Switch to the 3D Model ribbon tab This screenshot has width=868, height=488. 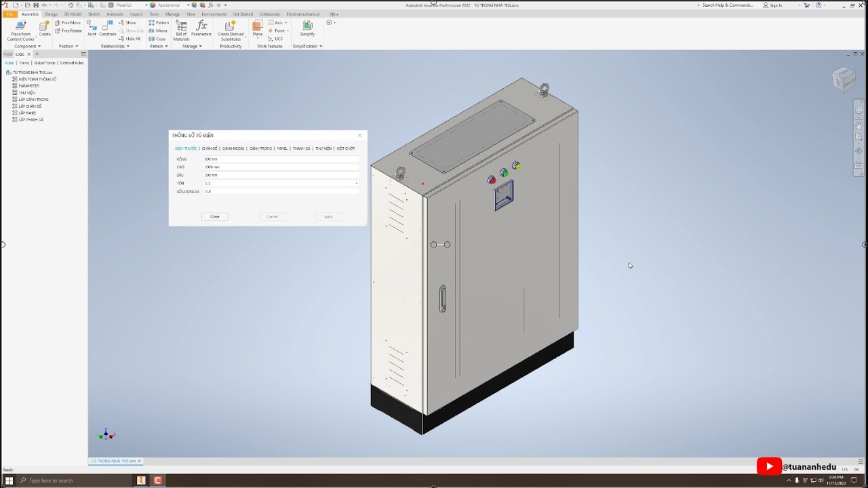coord(73,14)
